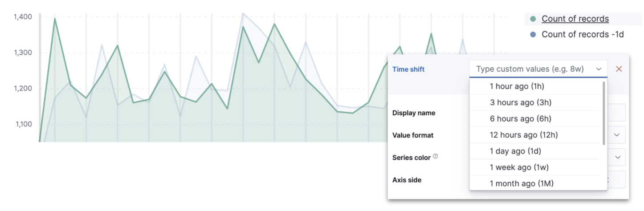Pick "12 hours ago (12h)" time shift
Viewport: 644px width, 211px height.
click(x=523, y=135)
